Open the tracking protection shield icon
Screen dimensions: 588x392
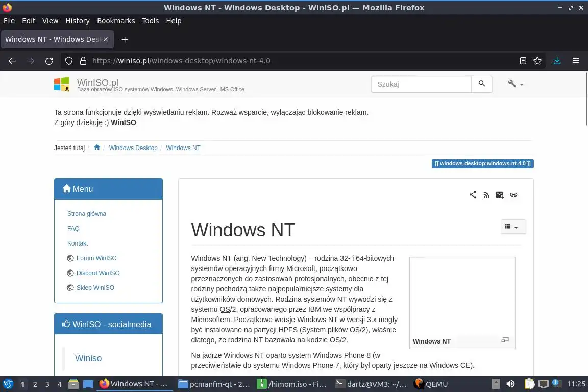[68, 61]
